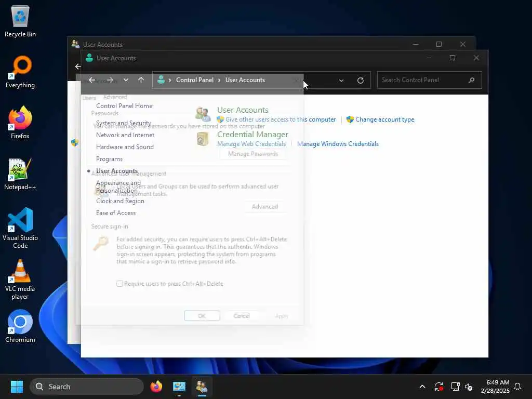Launch Chromium desktop shortcut

click(x=20, y=326)
